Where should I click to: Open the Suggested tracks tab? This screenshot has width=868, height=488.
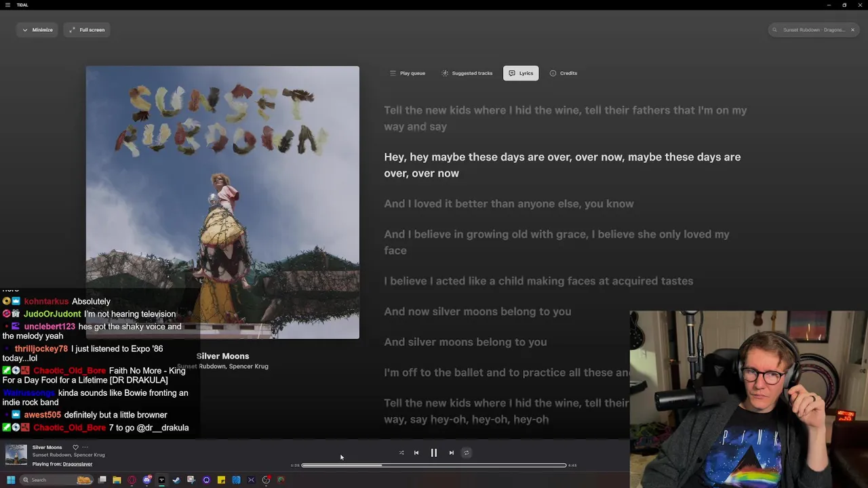point(467,73)
